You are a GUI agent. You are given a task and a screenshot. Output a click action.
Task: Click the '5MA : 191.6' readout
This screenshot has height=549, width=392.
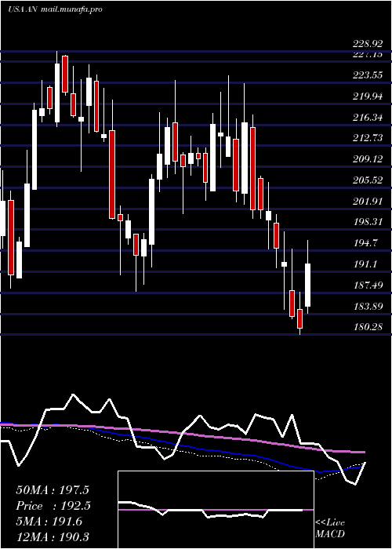49,522
